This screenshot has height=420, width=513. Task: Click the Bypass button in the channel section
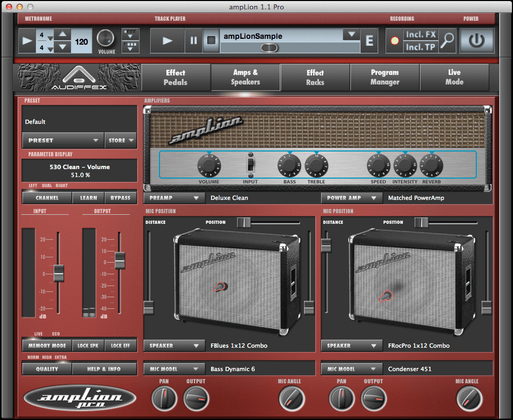pos(121,197)
